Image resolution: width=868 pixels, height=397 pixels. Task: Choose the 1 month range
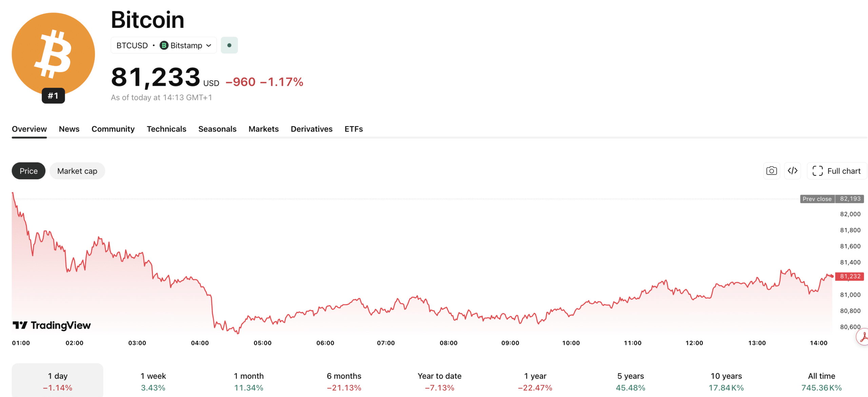coord(249,381)
